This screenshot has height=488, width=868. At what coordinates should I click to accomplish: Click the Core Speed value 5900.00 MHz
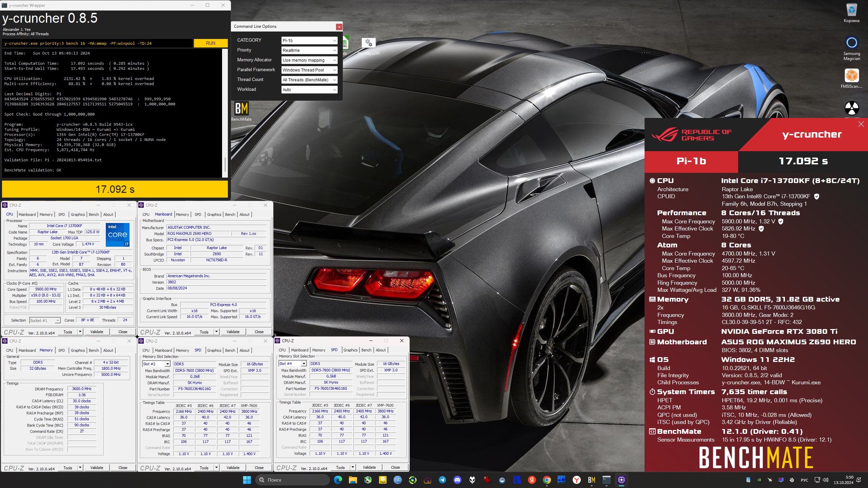[46, 289]
